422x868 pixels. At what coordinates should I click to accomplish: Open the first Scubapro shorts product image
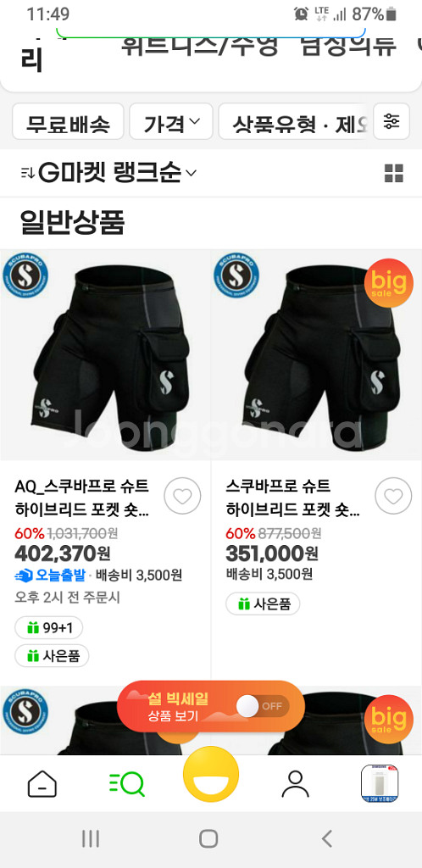(105, 355)
